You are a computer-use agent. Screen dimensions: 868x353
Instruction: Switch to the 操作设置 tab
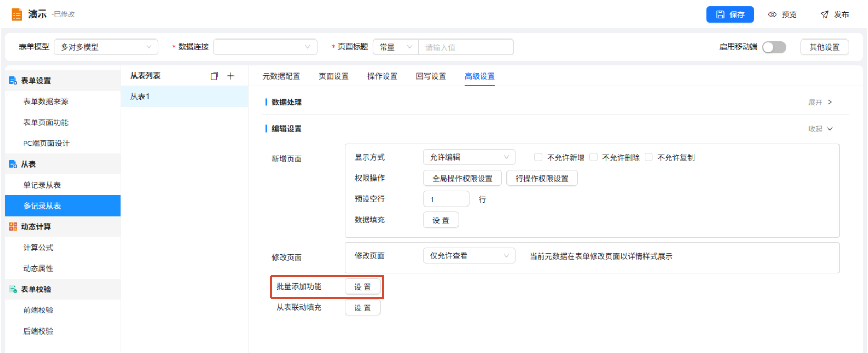point(382,76)
